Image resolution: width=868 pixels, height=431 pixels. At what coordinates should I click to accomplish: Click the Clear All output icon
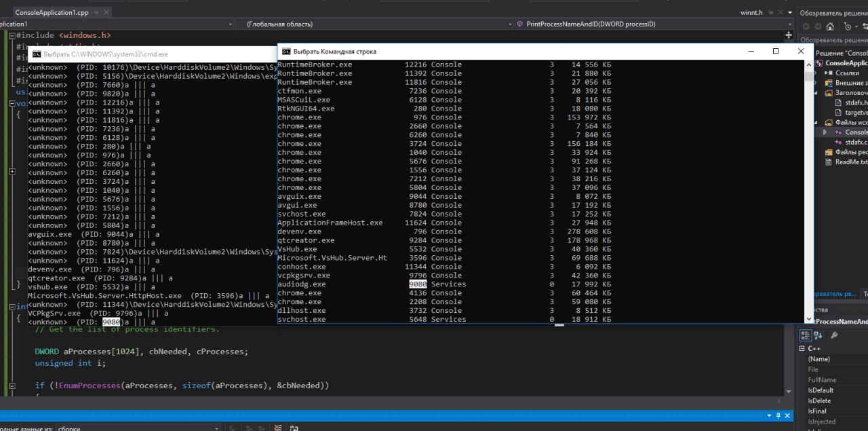[277, 428]
